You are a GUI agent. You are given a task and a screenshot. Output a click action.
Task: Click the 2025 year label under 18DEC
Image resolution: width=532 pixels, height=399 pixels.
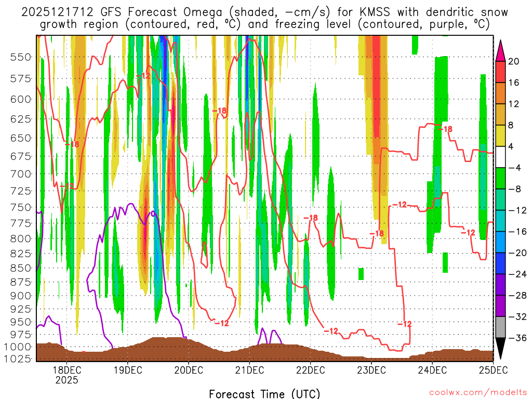coord(66,380)
